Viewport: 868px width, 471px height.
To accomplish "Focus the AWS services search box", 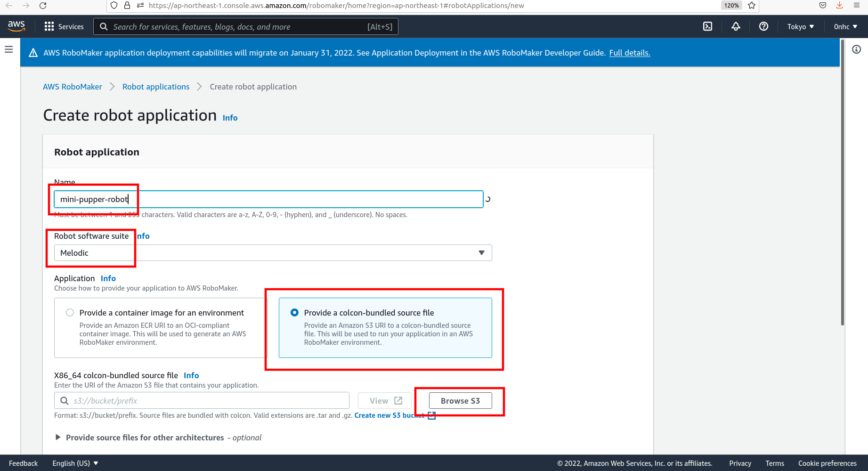I will pos(246,27).
